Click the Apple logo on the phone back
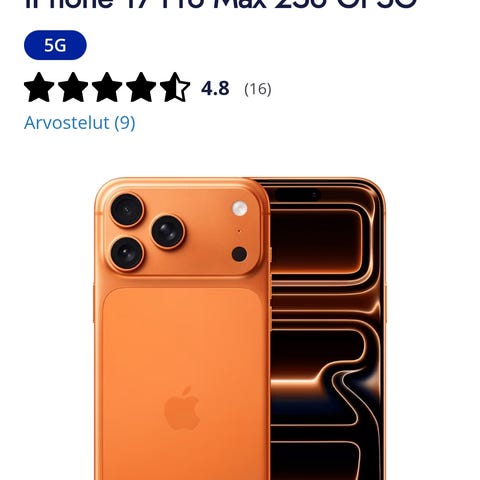This screenshot has height=480, width=480. (182, 408)
